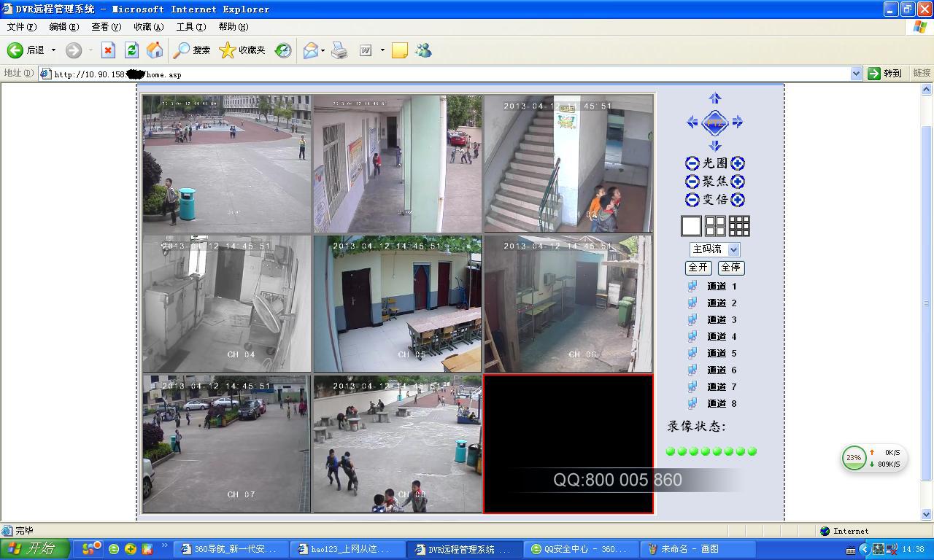Toggle 通道 8 channel
The image size is (934, 560).
click(713, 404)
